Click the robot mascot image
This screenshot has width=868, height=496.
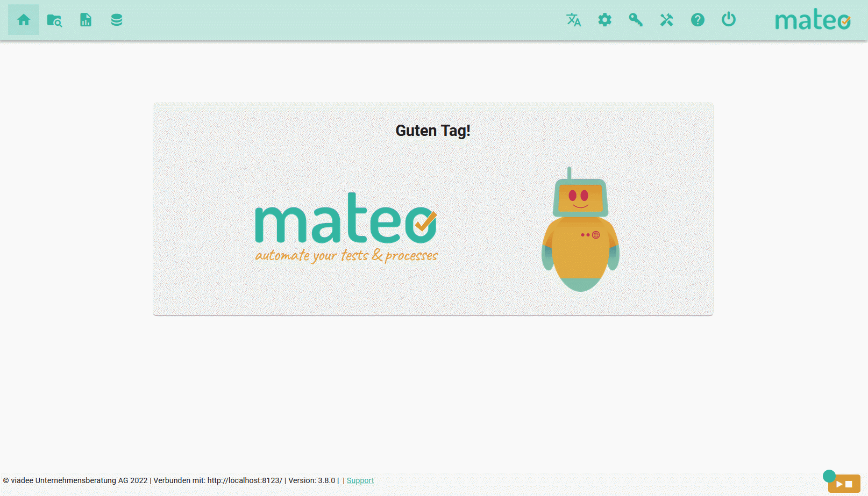pos(580,229)
